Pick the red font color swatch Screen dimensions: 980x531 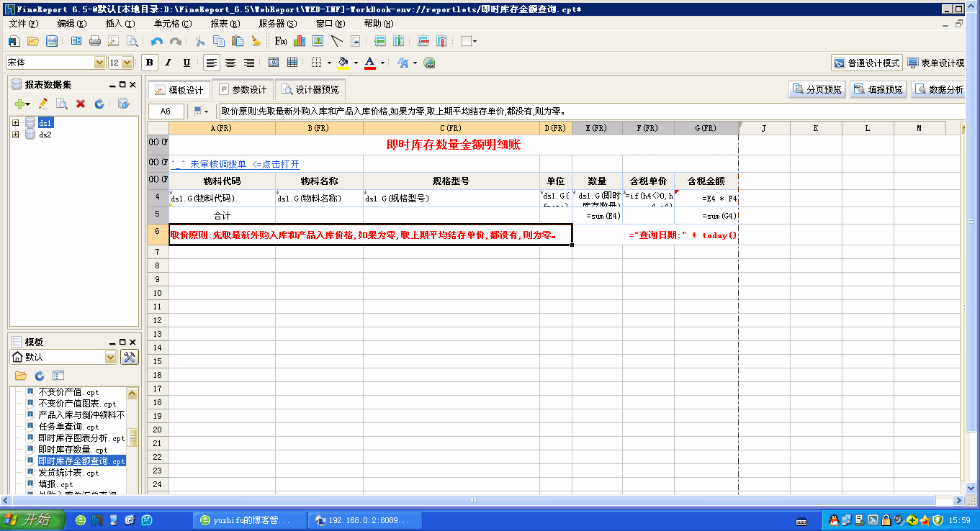click(370, 63)
